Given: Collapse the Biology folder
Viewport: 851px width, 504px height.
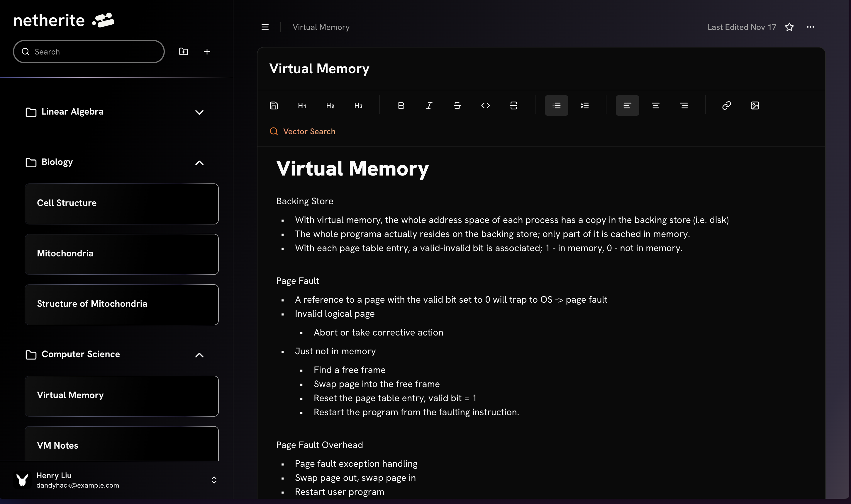Looking at the screenshot, I should tap(199, 163).
